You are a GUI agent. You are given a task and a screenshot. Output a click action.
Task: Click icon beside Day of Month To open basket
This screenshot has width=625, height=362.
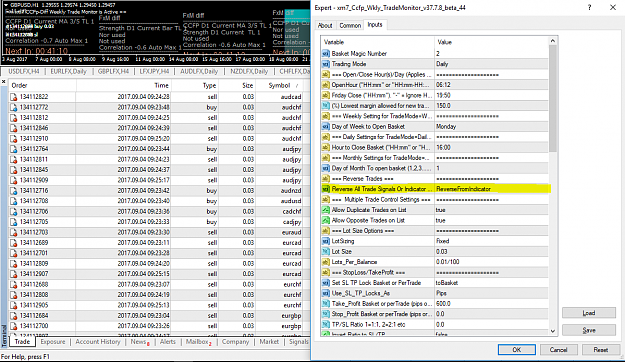(x=326, y=168)
